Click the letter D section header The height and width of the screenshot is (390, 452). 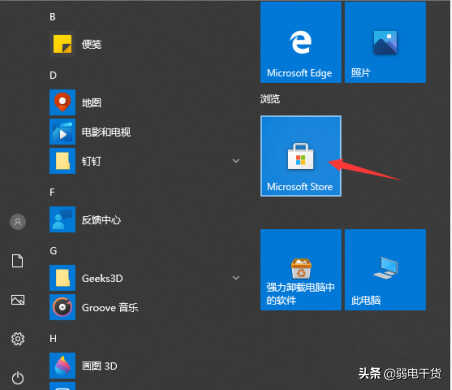(x=53, y=75)
